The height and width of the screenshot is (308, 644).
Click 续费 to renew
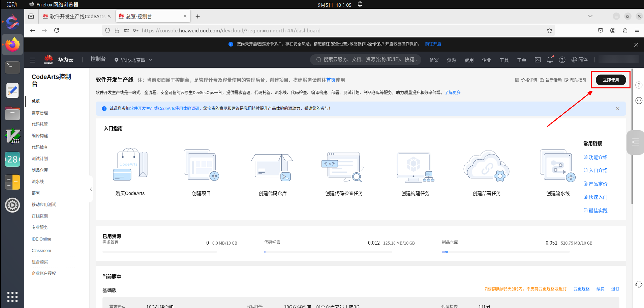point(601,289)
